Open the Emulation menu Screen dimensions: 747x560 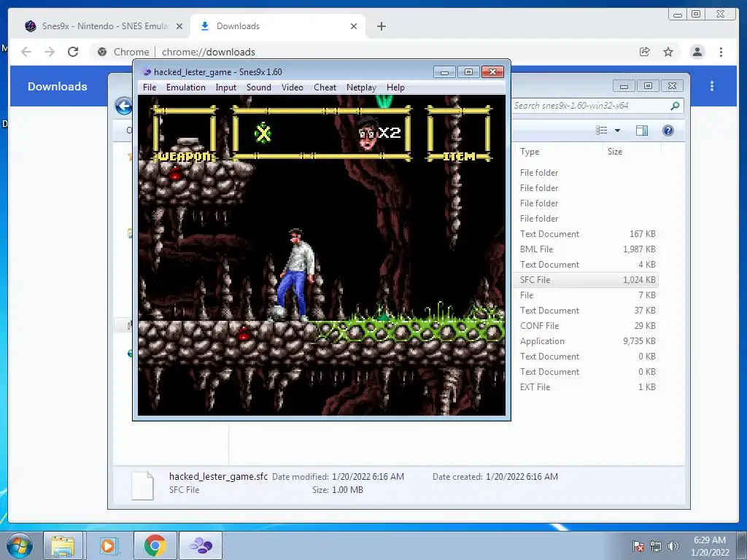pos(186,87)
